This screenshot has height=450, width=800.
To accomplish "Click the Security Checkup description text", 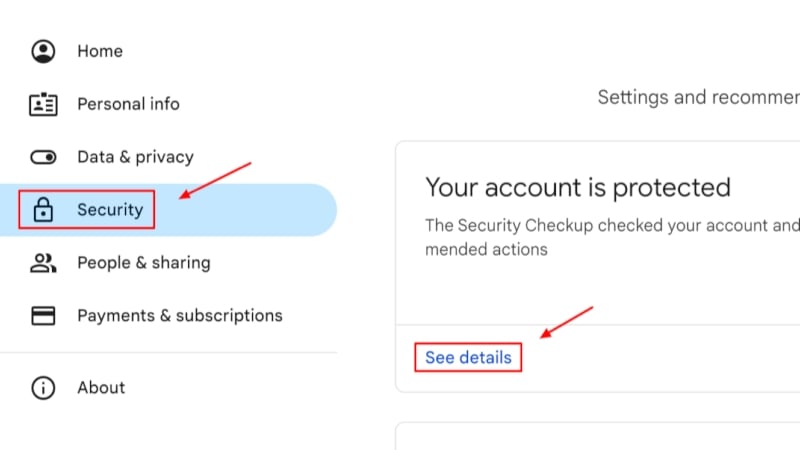I will pos(611,237).
